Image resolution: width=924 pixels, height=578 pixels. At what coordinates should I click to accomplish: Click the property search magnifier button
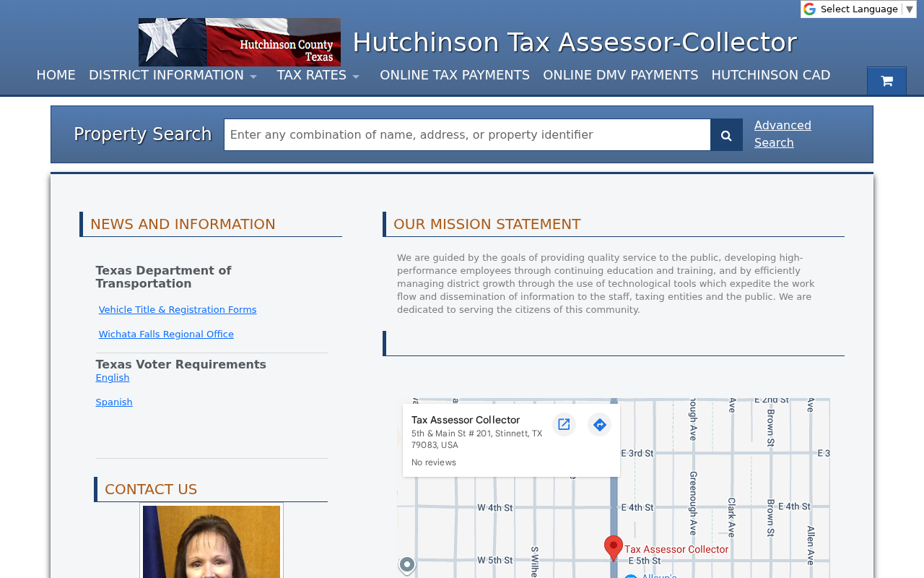[x=726, y=135]
